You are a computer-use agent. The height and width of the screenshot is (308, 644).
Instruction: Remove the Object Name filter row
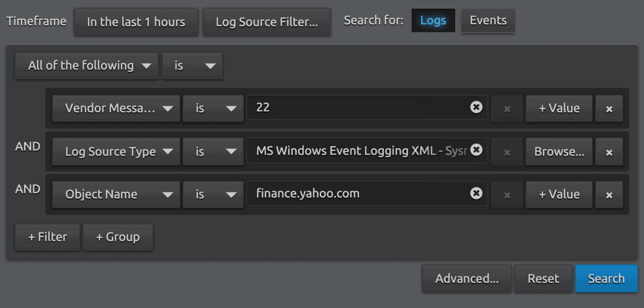click(x=609, y=194)
